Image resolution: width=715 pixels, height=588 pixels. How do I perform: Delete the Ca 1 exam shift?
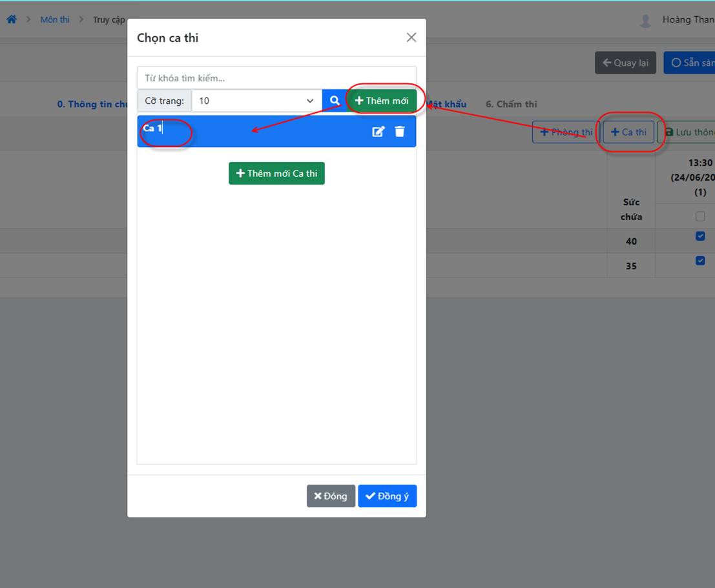400,132
